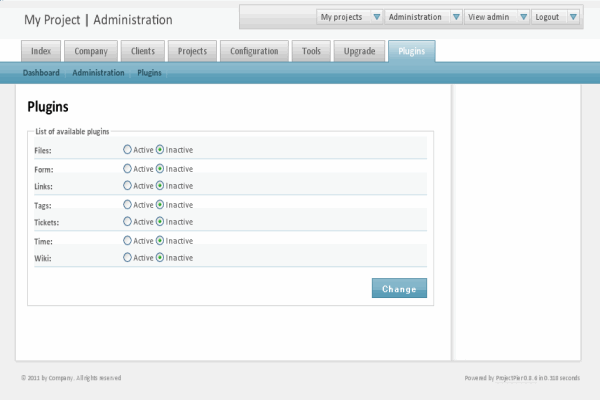The height and width of the screenshot is (400, 600).
Task: Expand the View admin dropdown arrow
Action: pos(524,17)
